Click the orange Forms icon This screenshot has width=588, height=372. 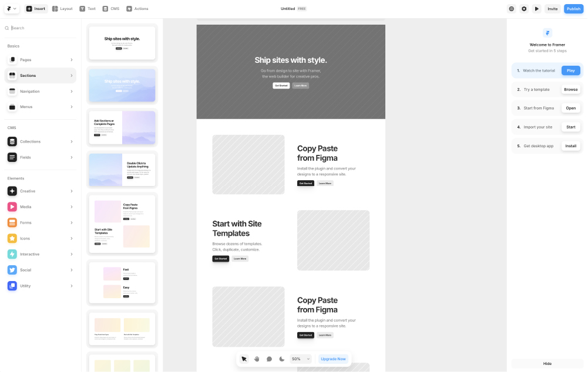click(x=12, y=222)
